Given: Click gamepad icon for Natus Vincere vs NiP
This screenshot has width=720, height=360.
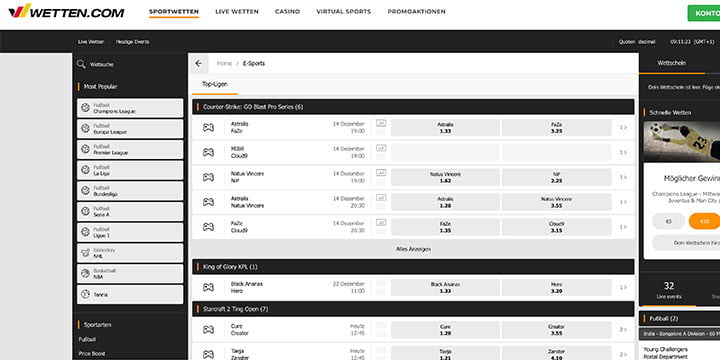Looking at the screenshot, I should click(x=208, y=177).
